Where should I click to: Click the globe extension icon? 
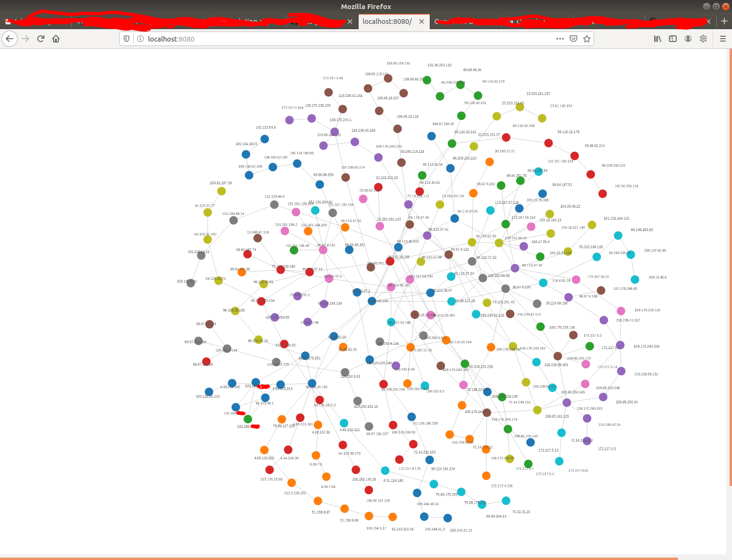click(x=703, y=39)
